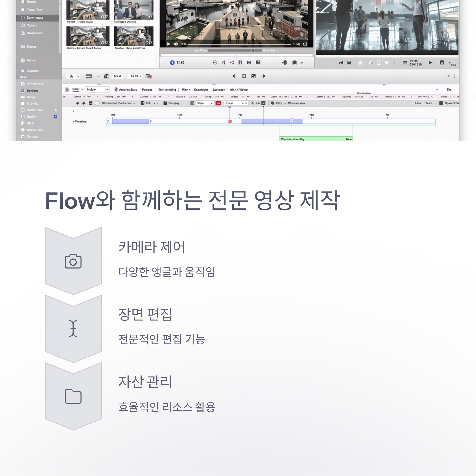Select Easy Ingace in the sidebar
476x476 pixels.
click(x=35, y=17)
